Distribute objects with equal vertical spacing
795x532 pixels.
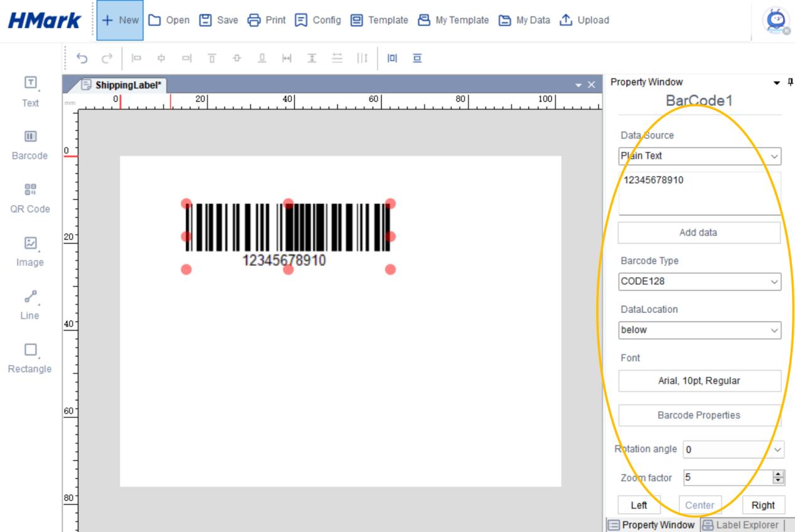(338, 58)
